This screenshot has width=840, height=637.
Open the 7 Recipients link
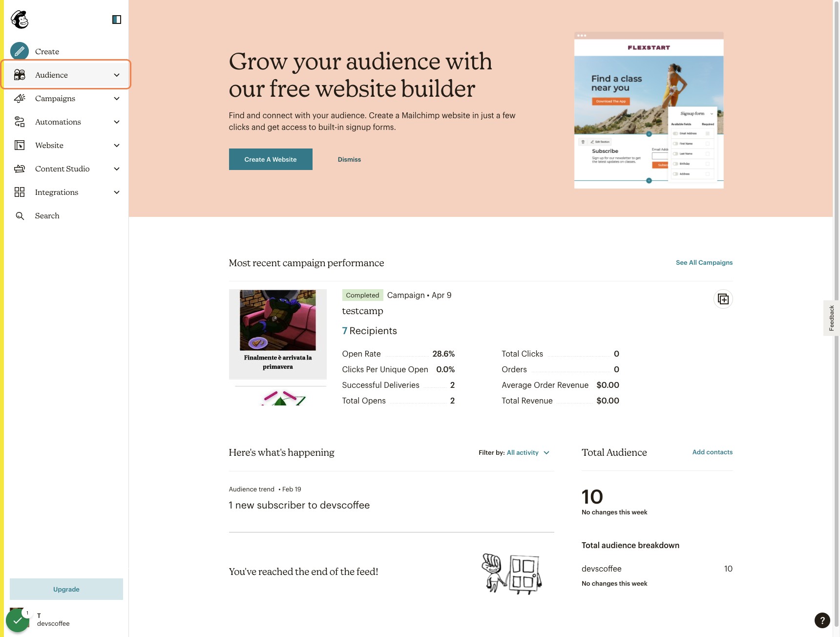pyautogui.click(x=370, y=331)
